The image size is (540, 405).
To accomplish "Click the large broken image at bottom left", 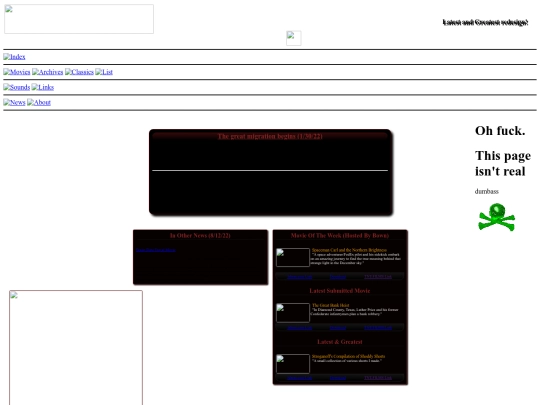I will pos(76,347).
